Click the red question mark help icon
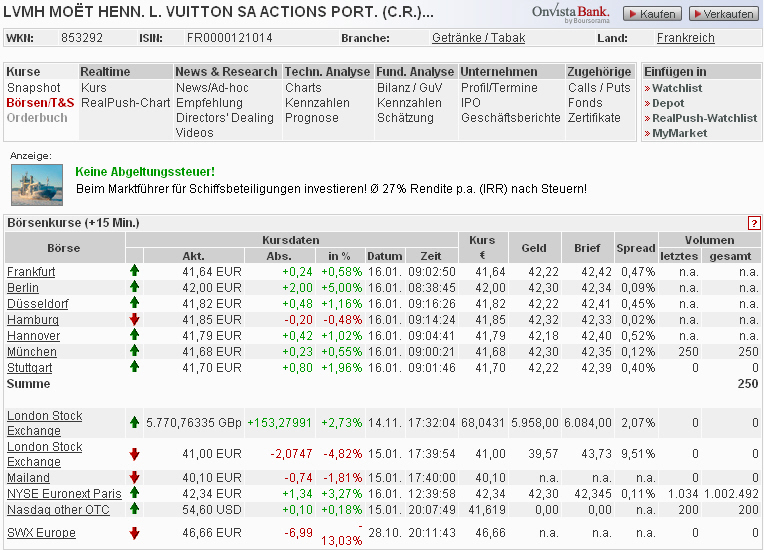The width and height of the screenshot is (764, 550). pos(754,223)
